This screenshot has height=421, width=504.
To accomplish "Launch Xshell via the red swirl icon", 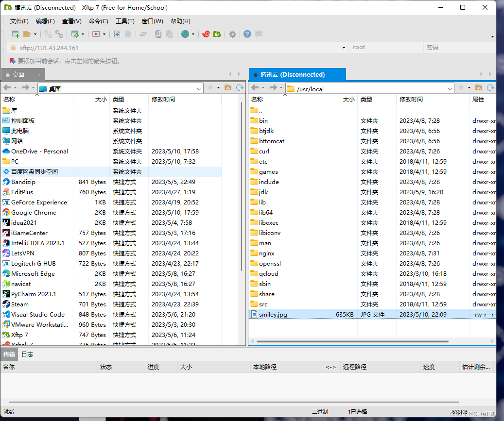I will point(206,34).
